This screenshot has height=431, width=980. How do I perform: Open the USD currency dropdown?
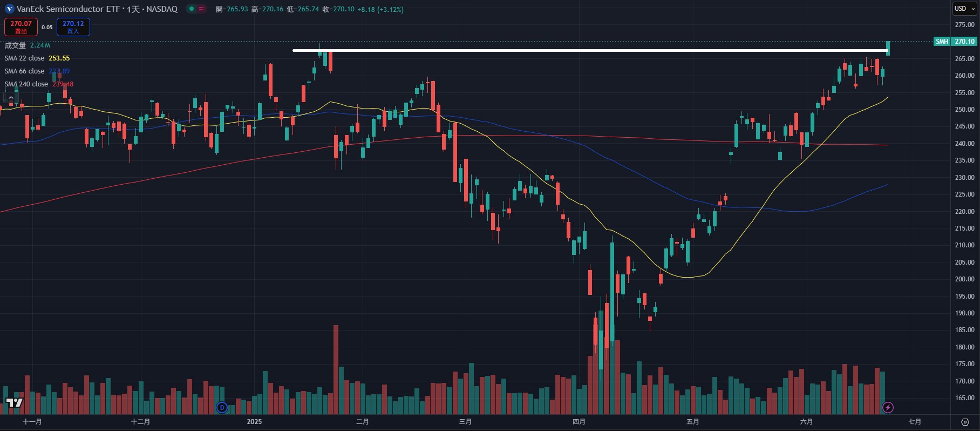click(x=964, y=9)
